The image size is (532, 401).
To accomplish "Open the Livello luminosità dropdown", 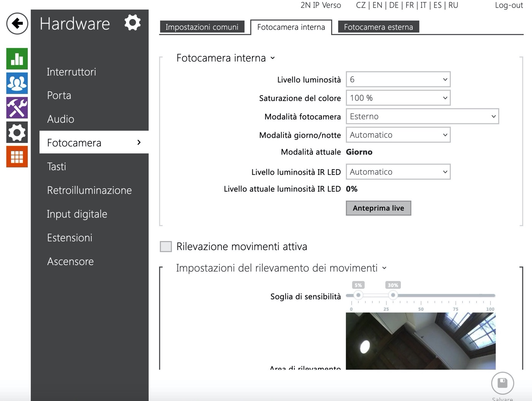I will coord(398,79).
